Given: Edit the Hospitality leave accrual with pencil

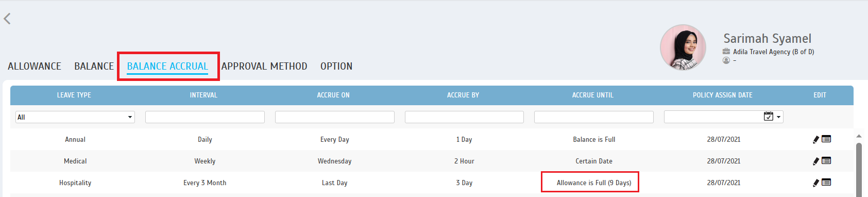Looking at the screenshot, I should 816,183.
